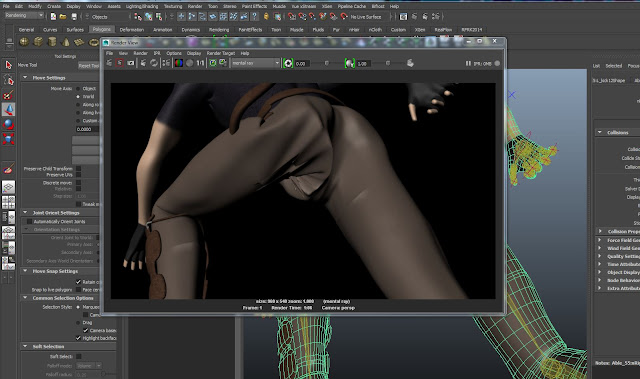The image size is (640, 379).
Task: Select the Object move axis radio button
Action: point(78,89)
